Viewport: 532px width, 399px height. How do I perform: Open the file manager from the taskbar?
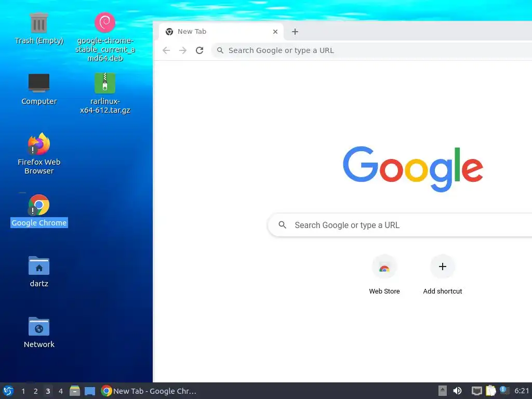(75, 391)
